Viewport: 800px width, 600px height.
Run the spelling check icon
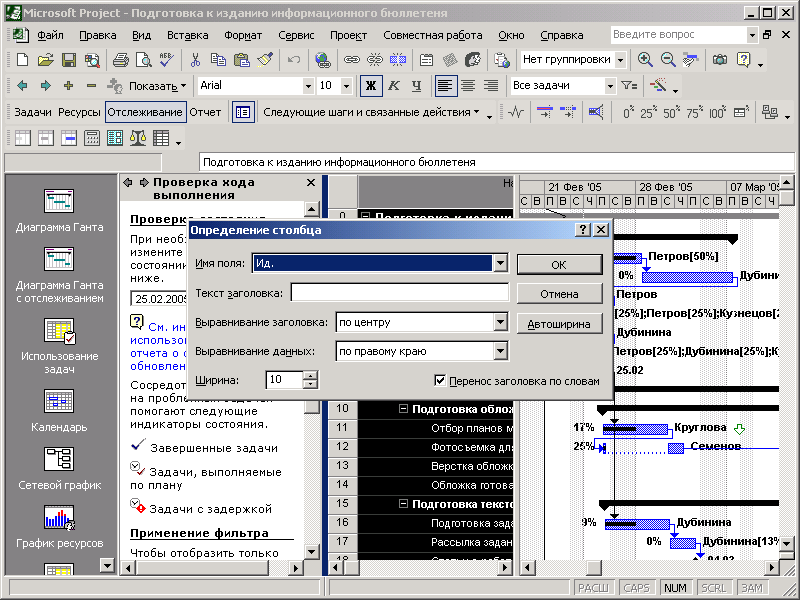click(x=166, y=60)
